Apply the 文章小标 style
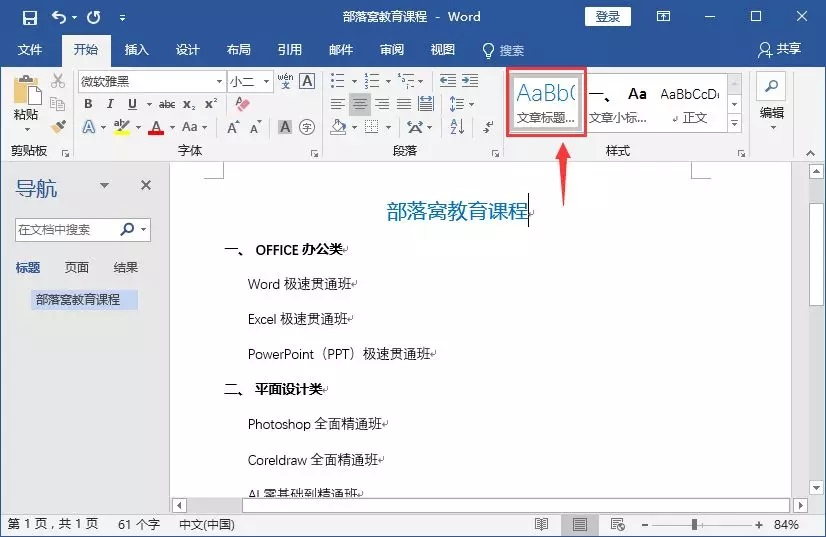Image resolution: width=826 pixels, height=537 pixels. coord(617,104)
